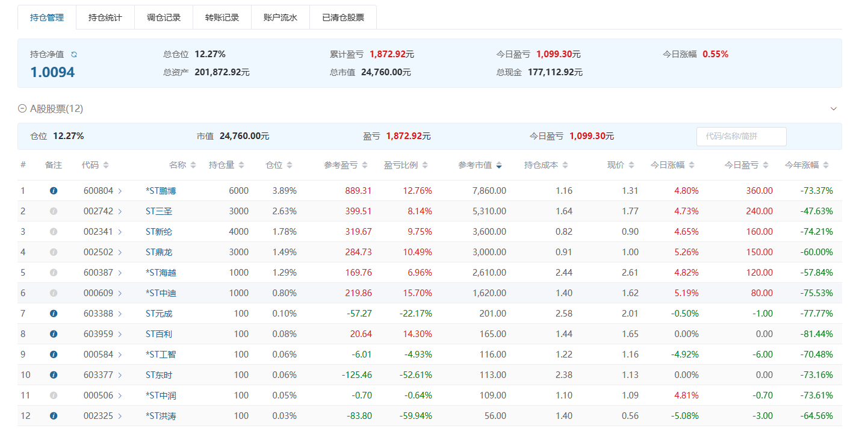Viewport: 868px width, 443px height.
Task: Click the grey note icon for ST三圣
Action: click(x=54, y=211)
